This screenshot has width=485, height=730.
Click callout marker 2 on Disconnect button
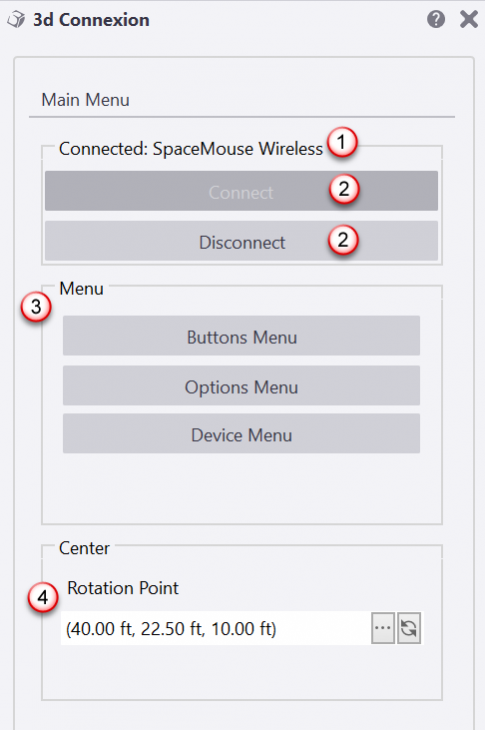[x=343, y=240]
